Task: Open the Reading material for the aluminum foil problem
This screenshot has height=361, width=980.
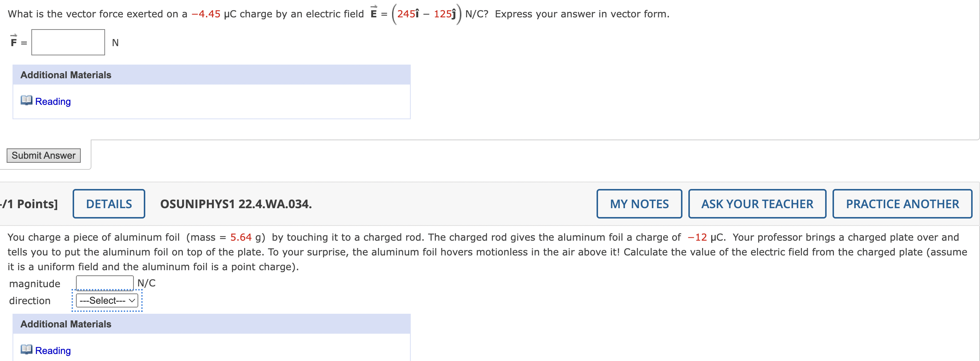Action: coord(52,350)
